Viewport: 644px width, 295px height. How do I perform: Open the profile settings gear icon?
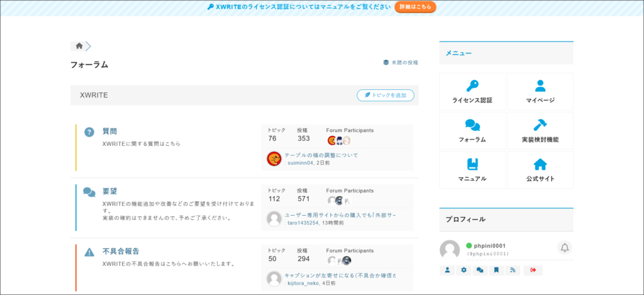[x=464, y=270]
